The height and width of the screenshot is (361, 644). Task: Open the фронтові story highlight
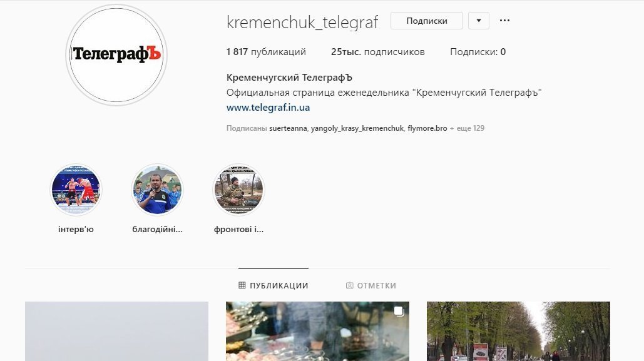pyautogui.click(x=238, y=190)
